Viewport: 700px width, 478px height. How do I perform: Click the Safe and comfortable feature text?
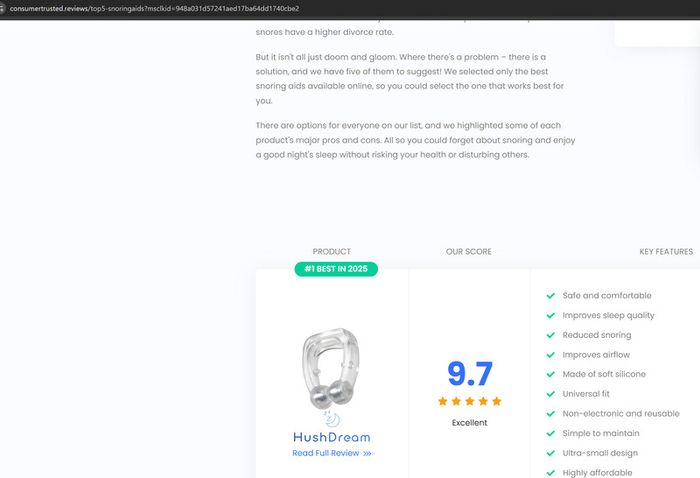click(x=607, y=295)
